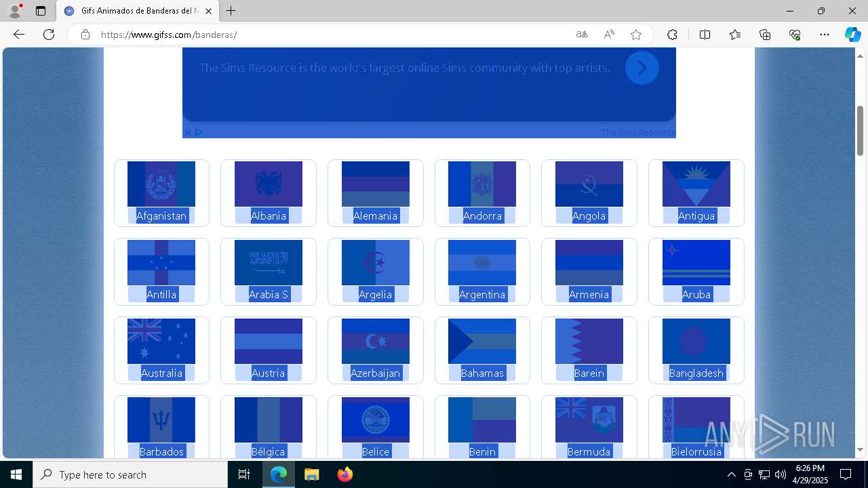Show hidden system tray icons
The height and width of the screenshot is (488, 868).
point(731,474)
